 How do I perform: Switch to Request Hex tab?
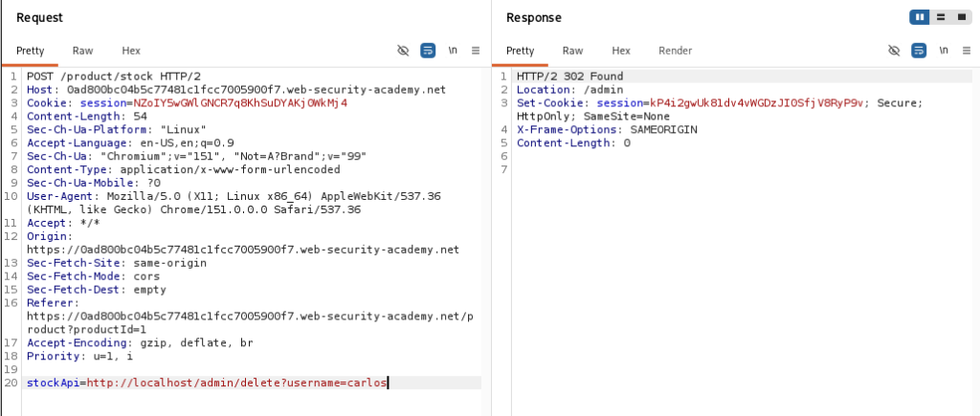click(131, 52)
